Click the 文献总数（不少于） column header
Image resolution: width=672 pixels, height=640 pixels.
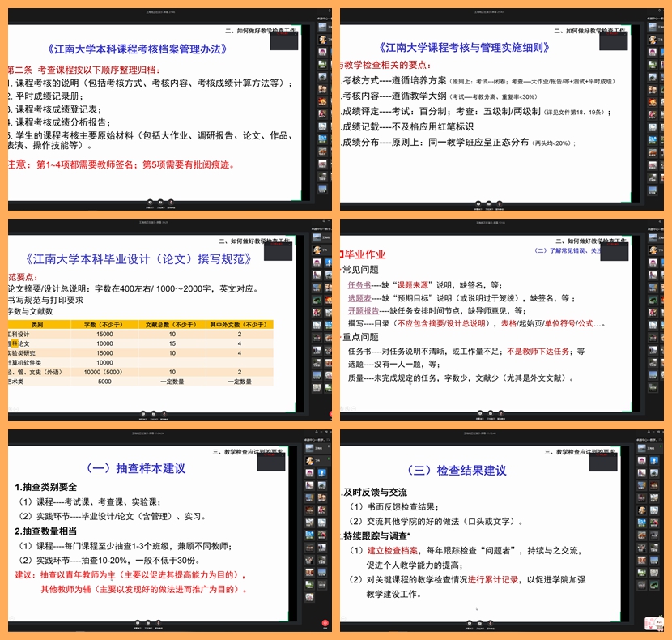tap(172, 324)
